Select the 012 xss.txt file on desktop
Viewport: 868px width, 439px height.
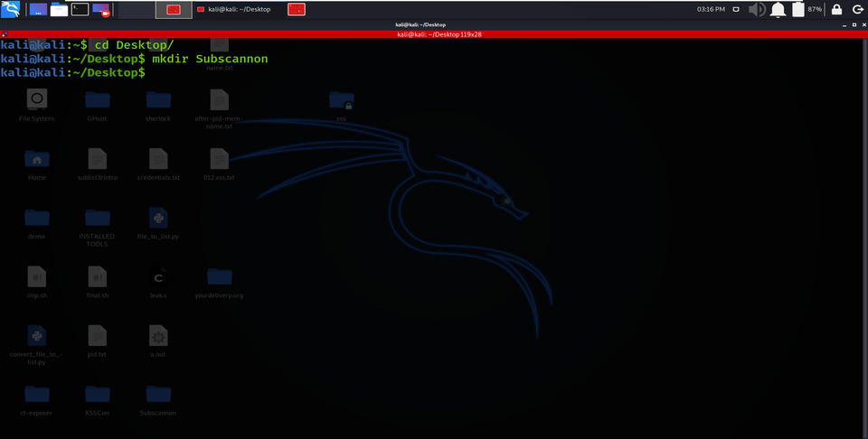coord(219,164)
